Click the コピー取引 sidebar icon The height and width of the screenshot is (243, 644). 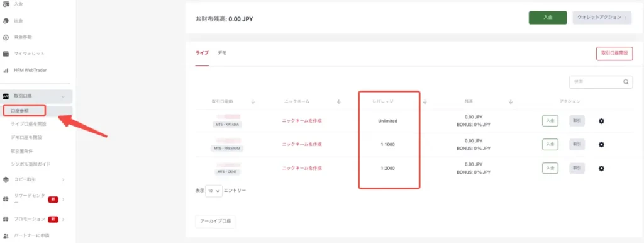tap(6, 179)
